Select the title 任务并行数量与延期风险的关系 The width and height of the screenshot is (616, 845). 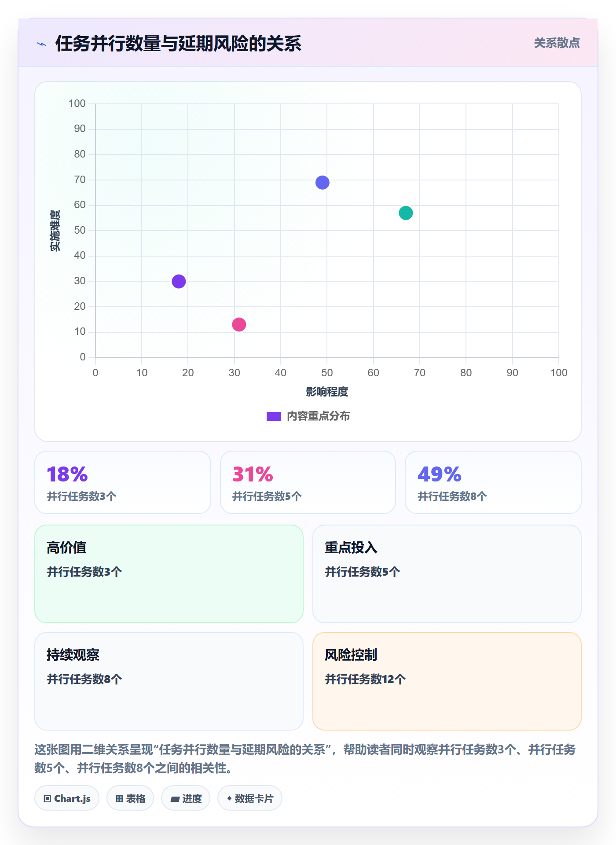[178, 44]
